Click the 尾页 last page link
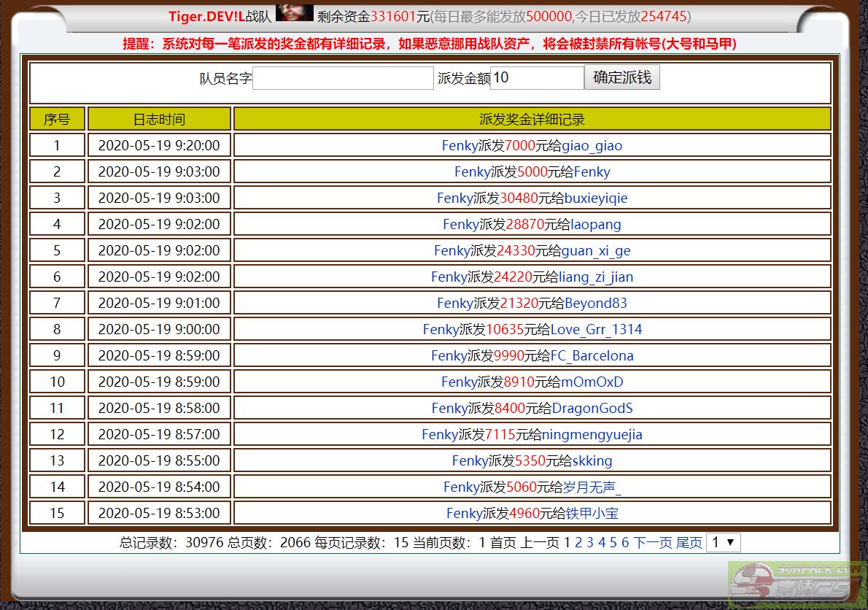Image resolution: width=868 pixels, height=610 pixels. (689, 542)
